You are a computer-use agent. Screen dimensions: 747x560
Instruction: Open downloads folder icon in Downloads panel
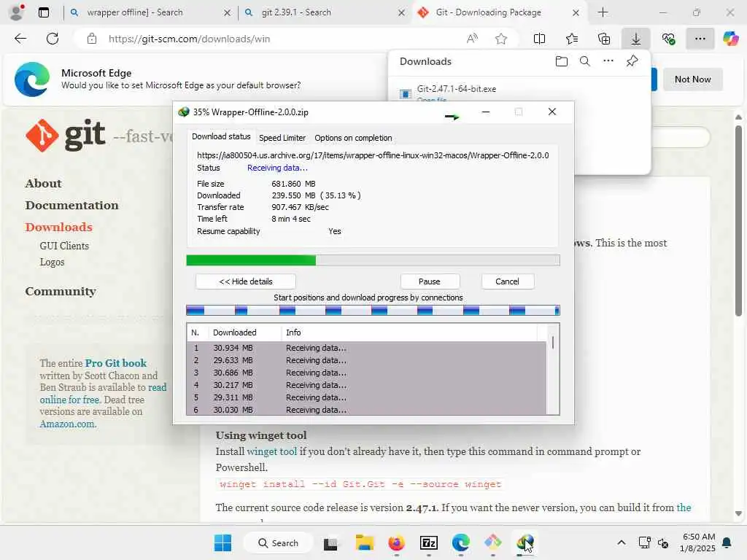click(x=561, y=61)
